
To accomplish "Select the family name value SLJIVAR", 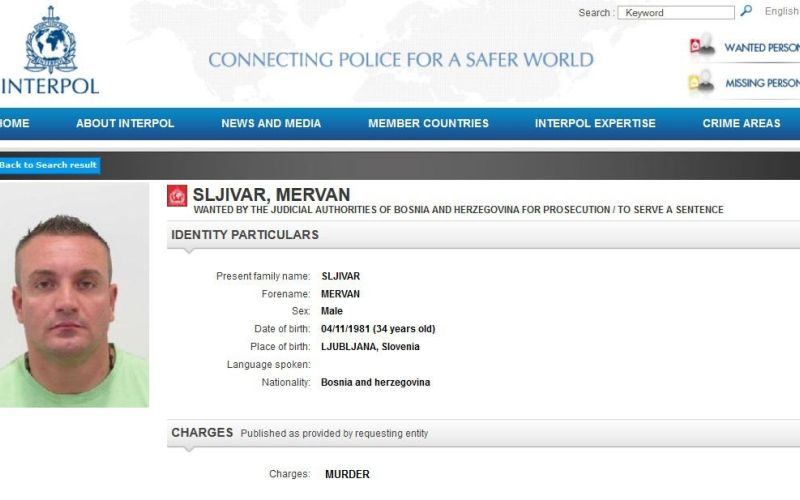I will 340,277.
